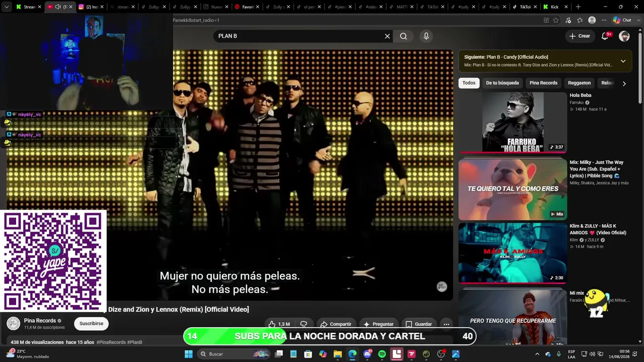Screen dimensions: 644x362
Task: Click the system tray microphone icon
Action: point(558,354)
